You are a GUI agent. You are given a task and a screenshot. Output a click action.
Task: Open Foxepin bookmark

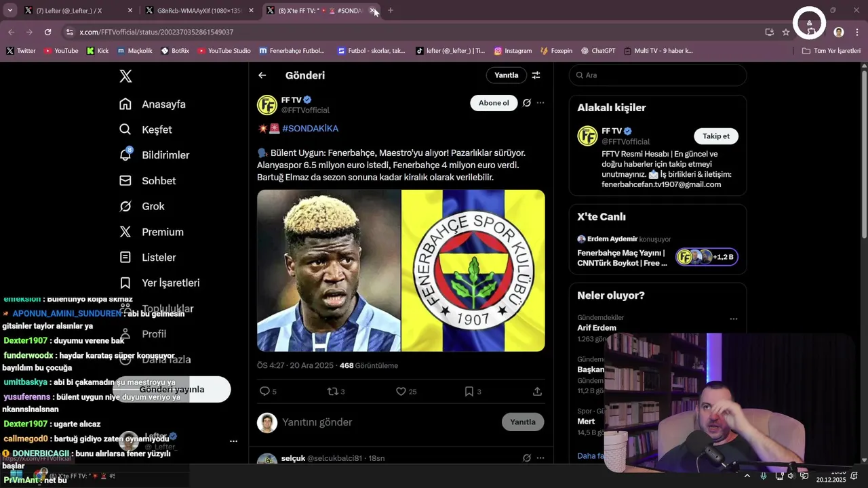556,51
